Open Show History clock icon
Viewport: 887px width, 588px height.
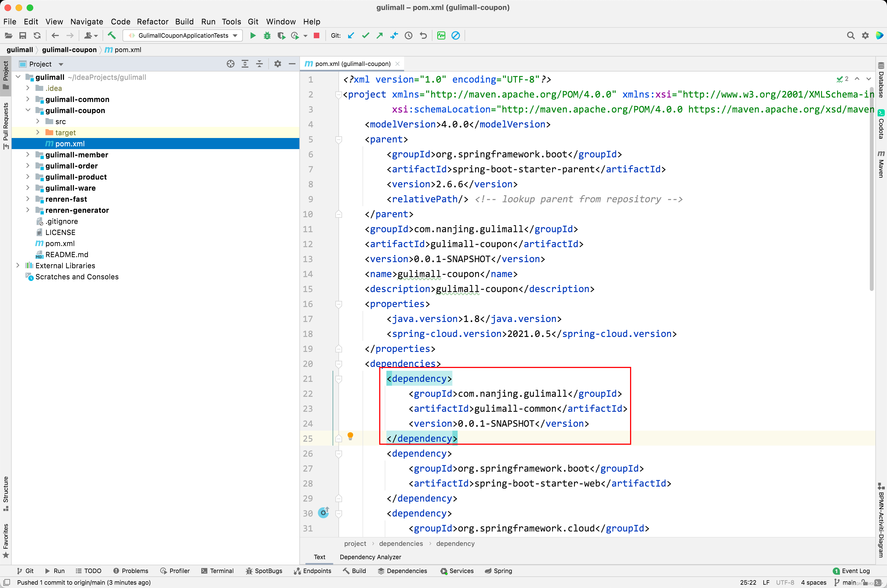(x=408, y=36)
